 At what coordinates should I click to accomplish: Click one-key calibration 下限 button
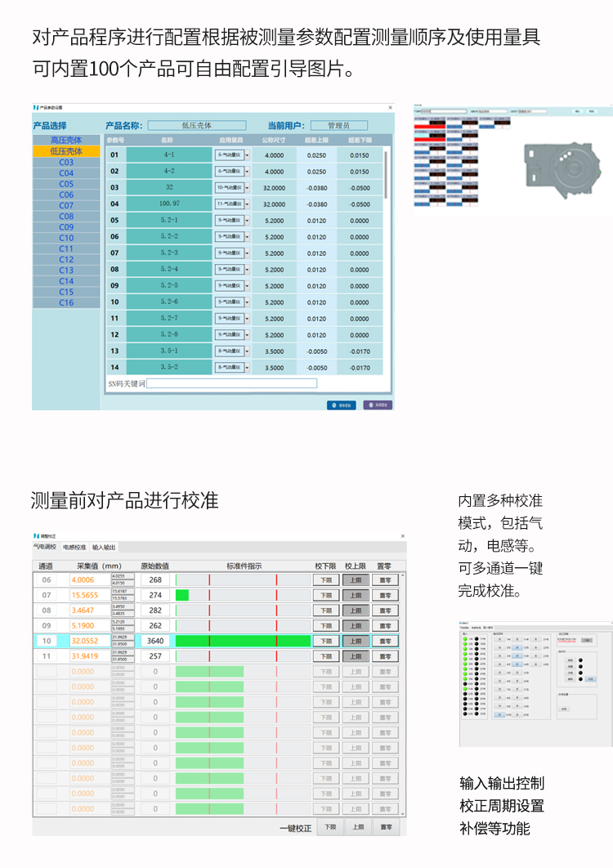pos(329,827)
